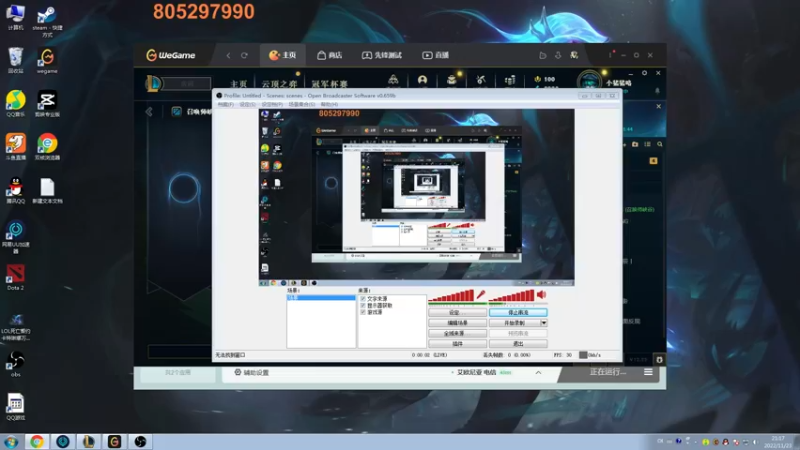The height and width of the screenshot is (450, 800).
Task: Open the Dota 2 desktop icon
Action: [x=16, y=277]
